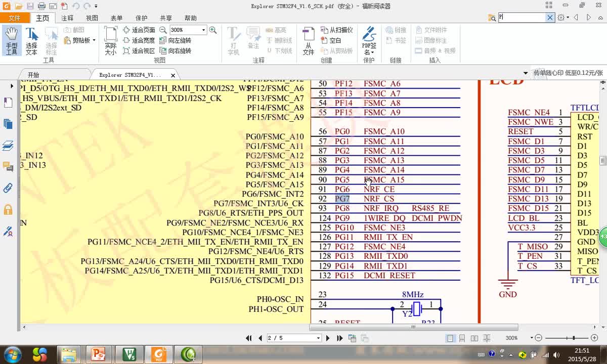Click the Print icon in quick access bar
The image size is (607, 364).
click(42, 6)
